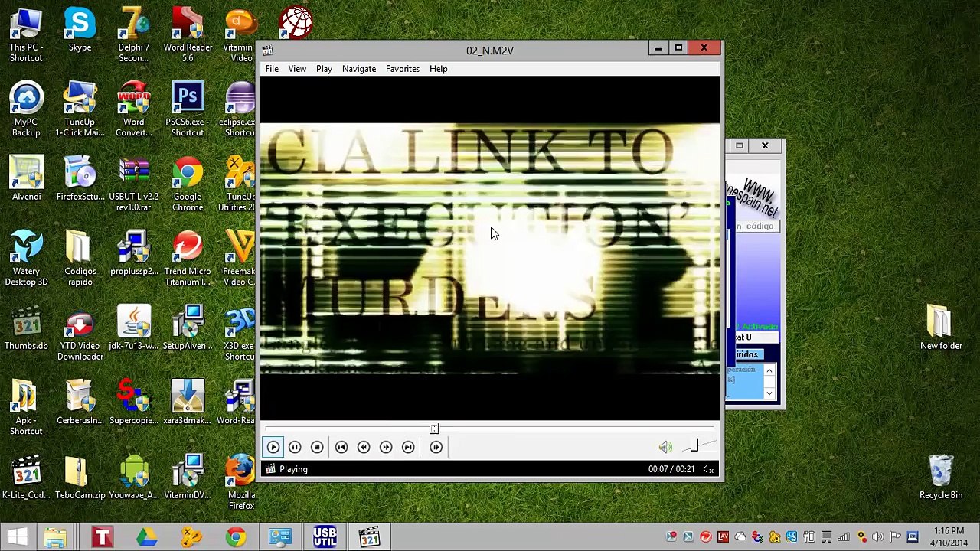This screenshot has width=980, height=551.
Task: Click the elapsed time 00:07 / 00:21
Action: 671,469
